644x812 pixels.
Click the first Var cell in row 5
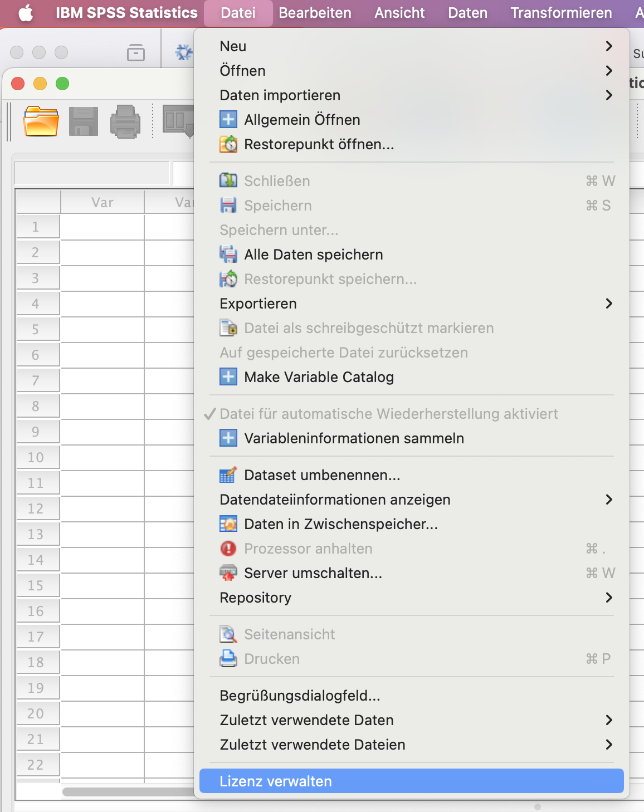tap(103, 330)
